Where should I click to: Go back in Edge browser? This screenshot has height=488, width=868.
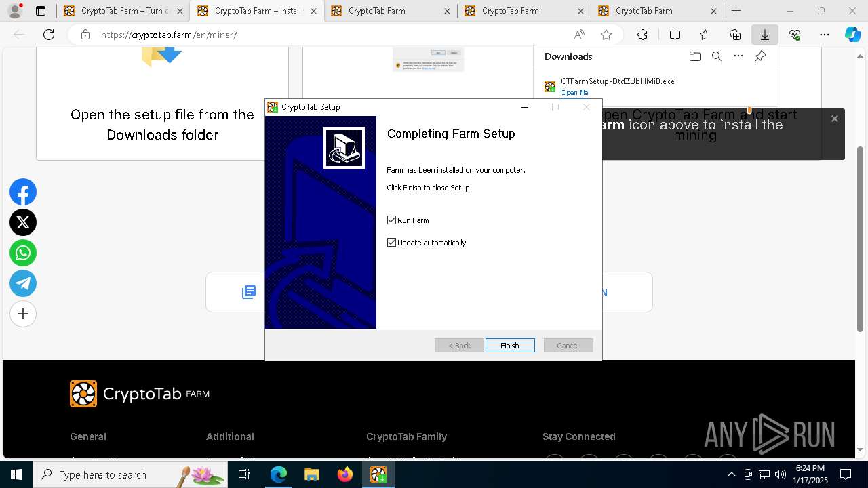(19, 35)
